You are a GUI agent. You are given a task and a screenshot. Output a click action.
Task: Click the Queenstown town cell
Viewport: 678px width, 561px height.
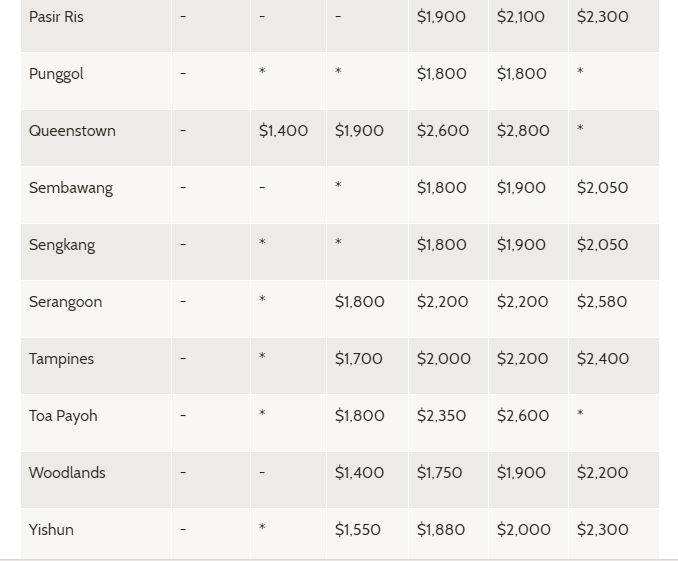coord(72,131)
